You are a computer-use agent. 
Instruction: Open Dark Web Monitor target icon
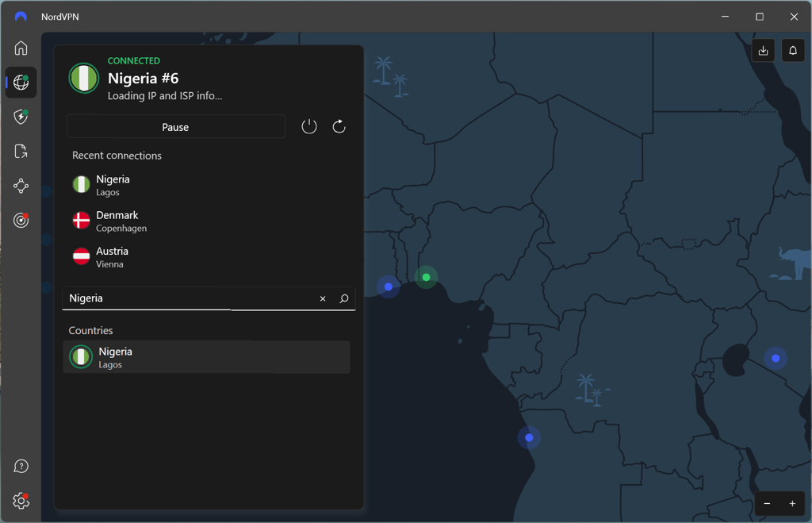21,221
